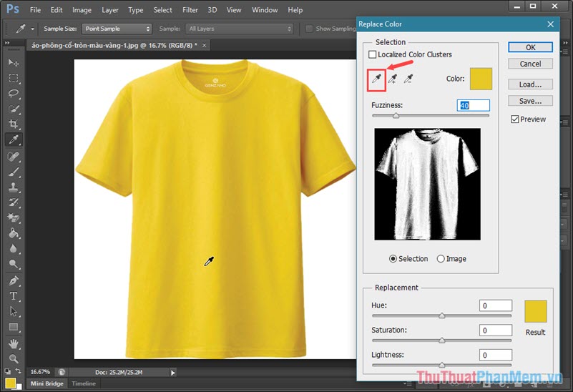573x392 pixels.
Task: Open the Filter menu
Action: (x=190, y=10)
